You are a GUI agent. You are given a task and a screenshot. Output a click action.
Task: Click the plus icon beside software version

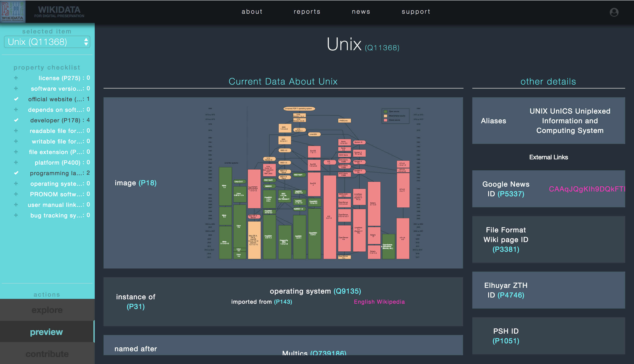(16, 88)
